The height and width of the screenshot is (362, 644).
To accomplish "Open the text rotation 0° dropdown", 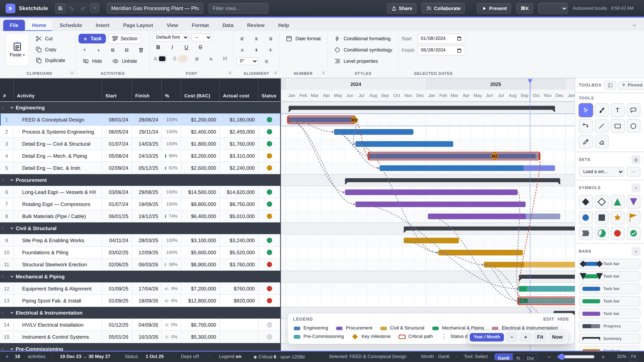I will pos(247,61).
